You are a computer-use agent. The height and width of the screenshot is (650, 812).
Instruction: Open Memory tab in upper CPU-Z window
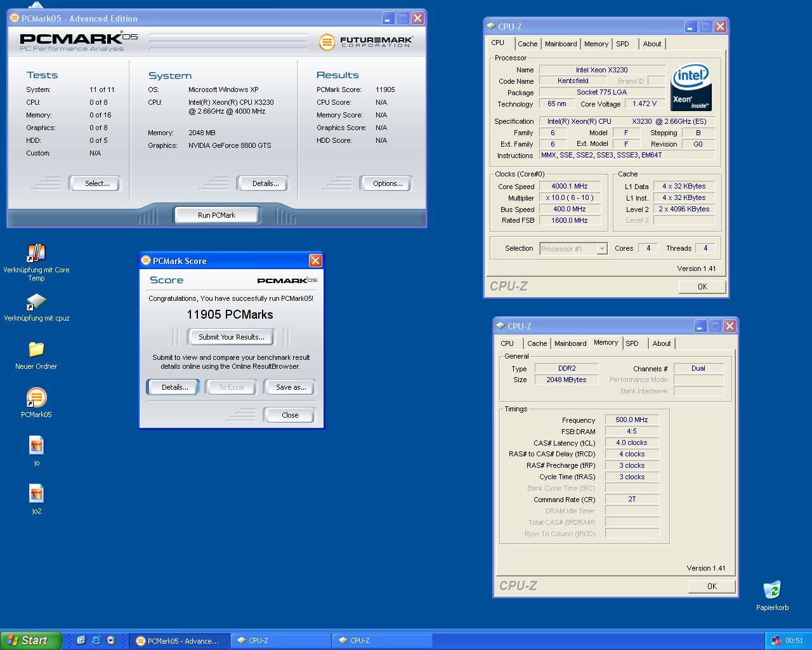pyautogui.click(x=596, y=44)
